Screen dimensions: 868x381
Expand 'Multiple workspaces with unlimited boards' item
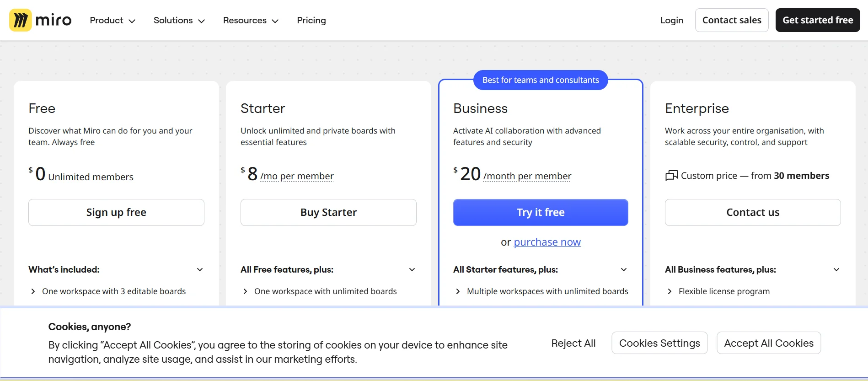click(x=458, y=291)
